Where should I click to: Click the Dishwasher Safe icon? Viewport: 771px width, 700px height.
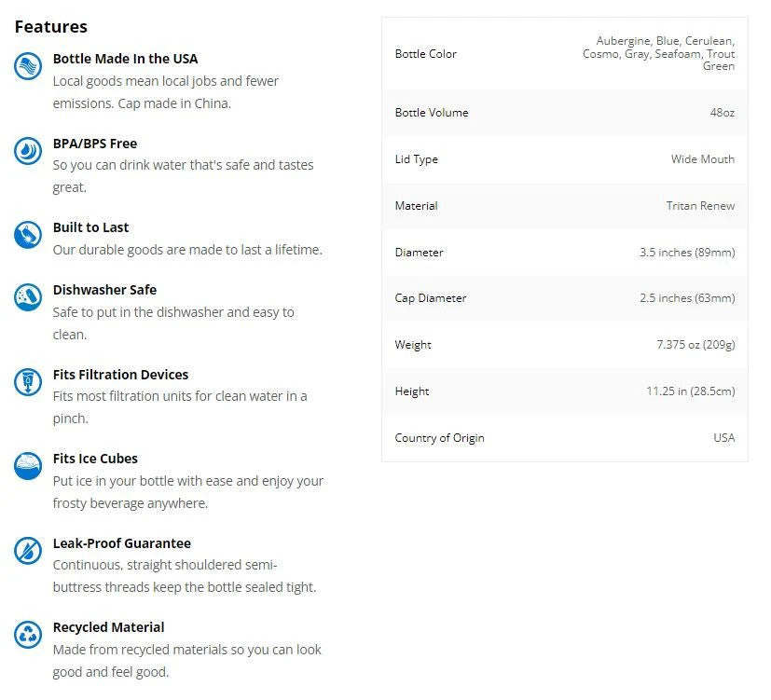28,297
